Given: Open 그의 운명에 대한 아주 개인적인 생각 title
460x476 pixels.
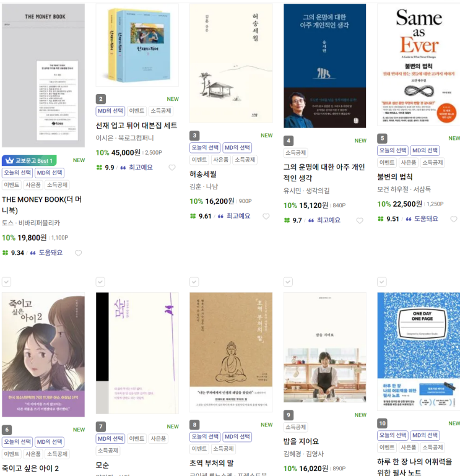Looking at the screenshot, I should pos(324,173).
